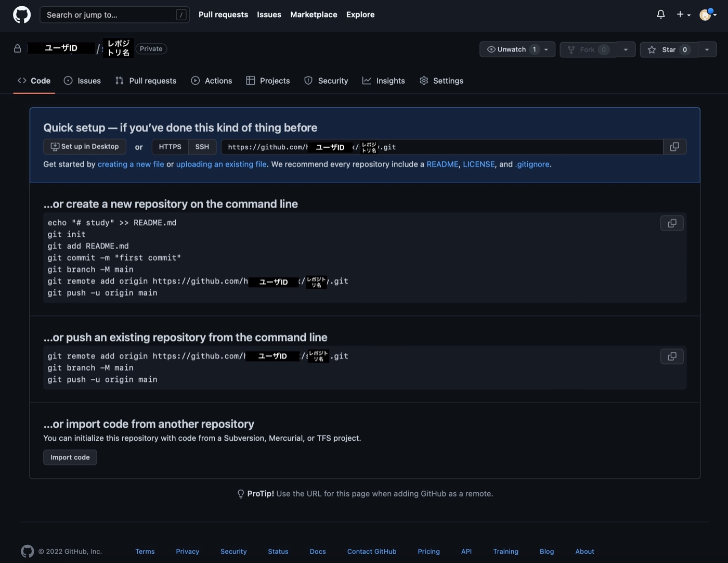Screen dimensions: 728x563
Task: Open the Actions tab
Action: 212,81
